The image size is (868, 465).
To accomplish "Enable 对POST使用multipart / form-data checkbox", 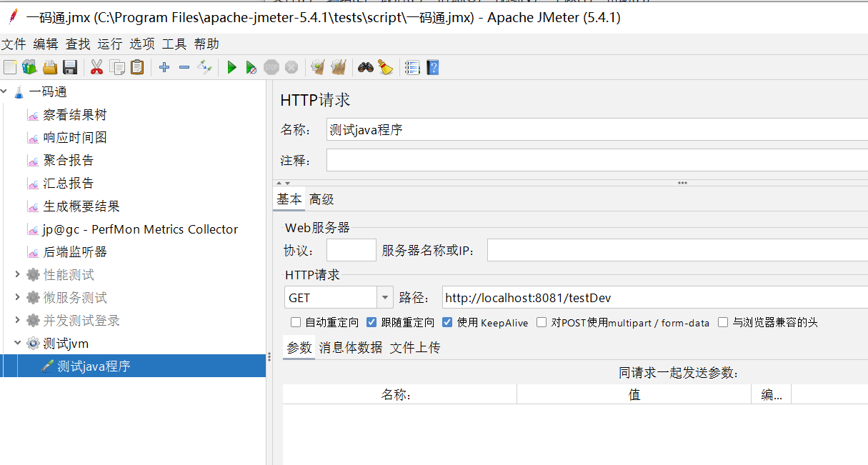I will [x=542, y=323].
